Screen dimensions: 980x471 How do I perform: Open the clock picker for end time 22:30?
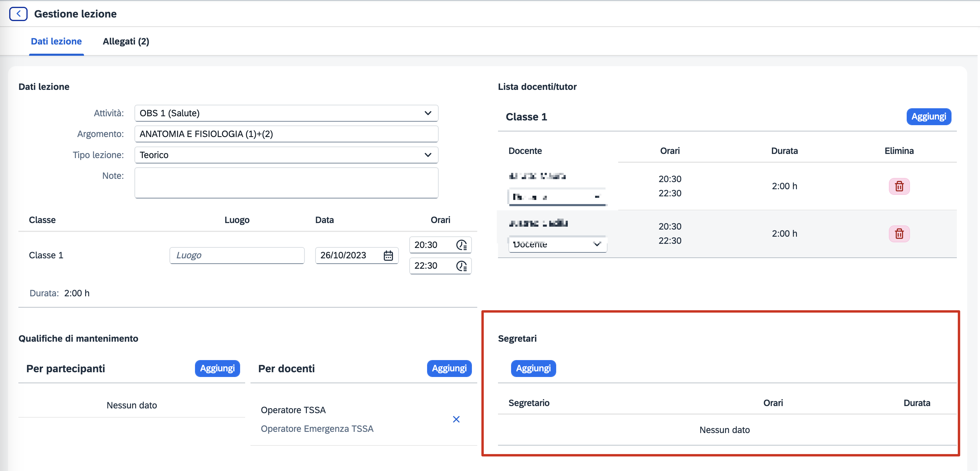(461, 266)
